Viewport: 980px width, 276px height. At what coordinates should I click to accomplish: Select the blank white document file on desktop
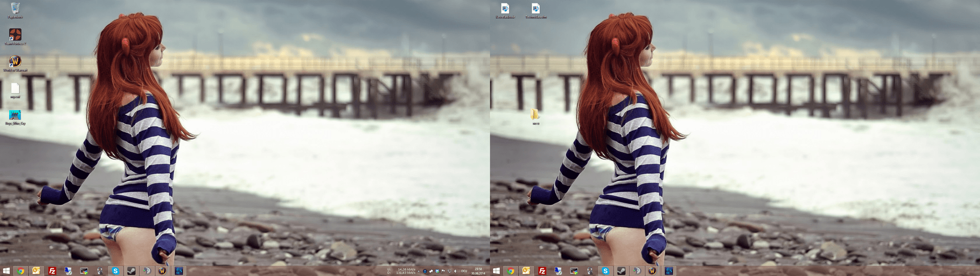click(15, 88)
